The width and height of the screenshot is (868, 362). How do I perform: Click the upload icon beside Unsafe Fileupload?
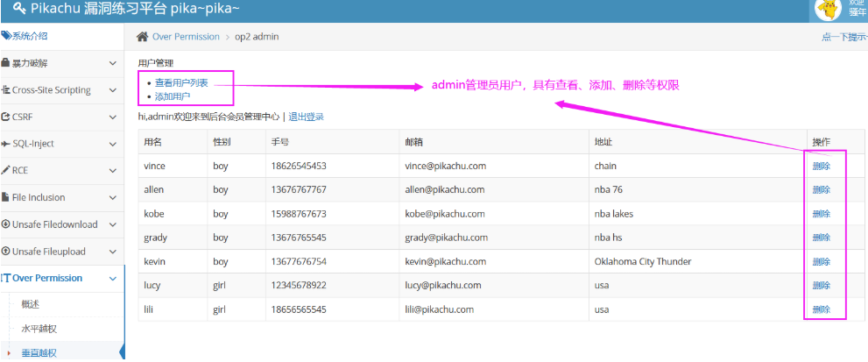pyautogui.click(x=5, y=252)
